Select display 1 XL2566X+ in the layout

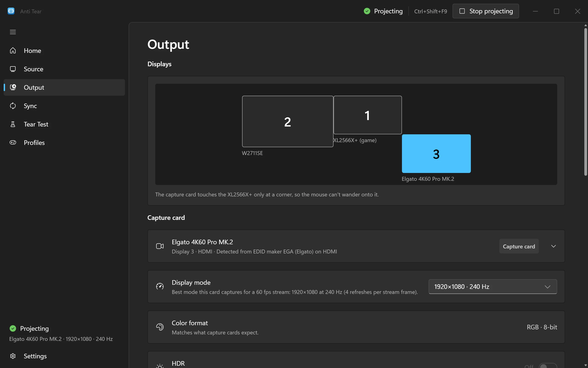pyautogui.click(x=368, y=115)
